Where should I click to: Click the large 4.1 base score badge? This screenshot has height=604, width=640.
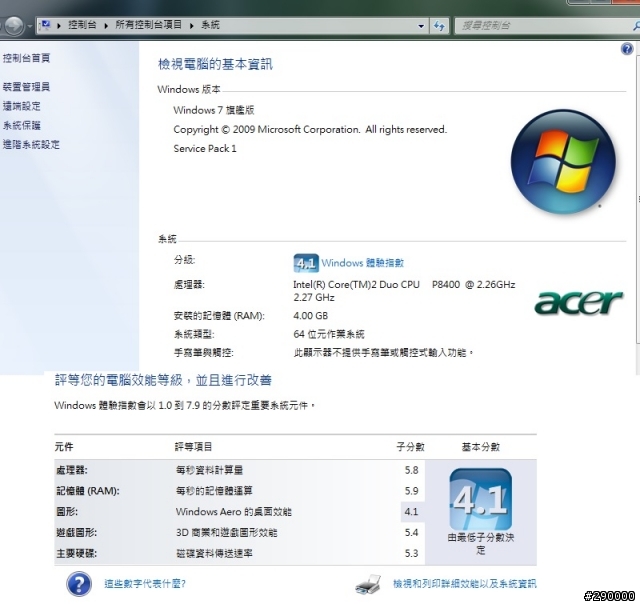click(480, 499)
